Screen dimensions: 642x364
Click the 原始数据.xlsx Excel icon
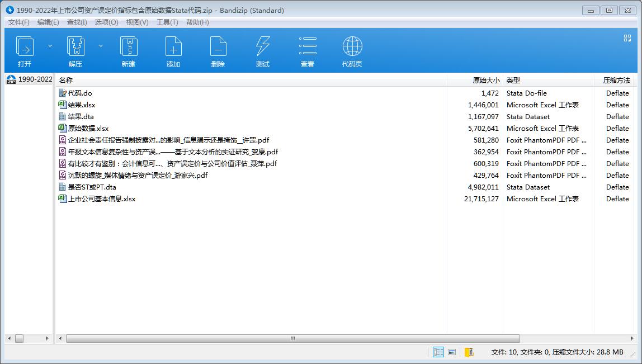[63, 128]
